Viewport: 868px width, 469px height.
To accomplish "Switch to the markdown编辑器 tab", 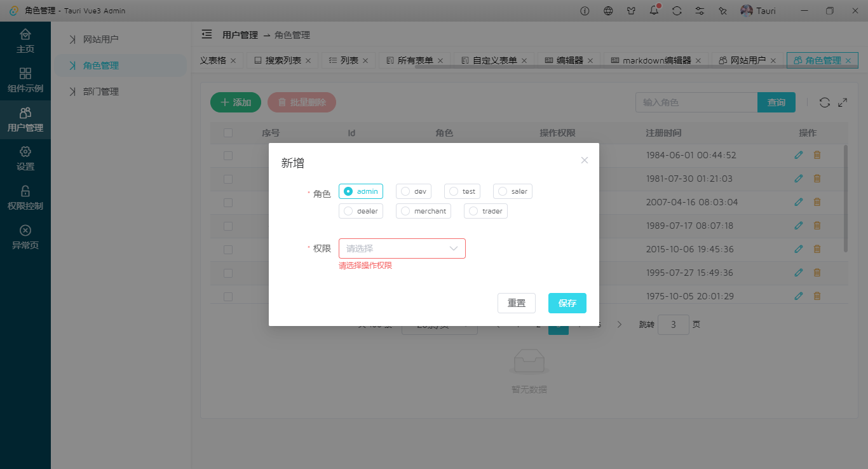I will click(x=654, y=60).
